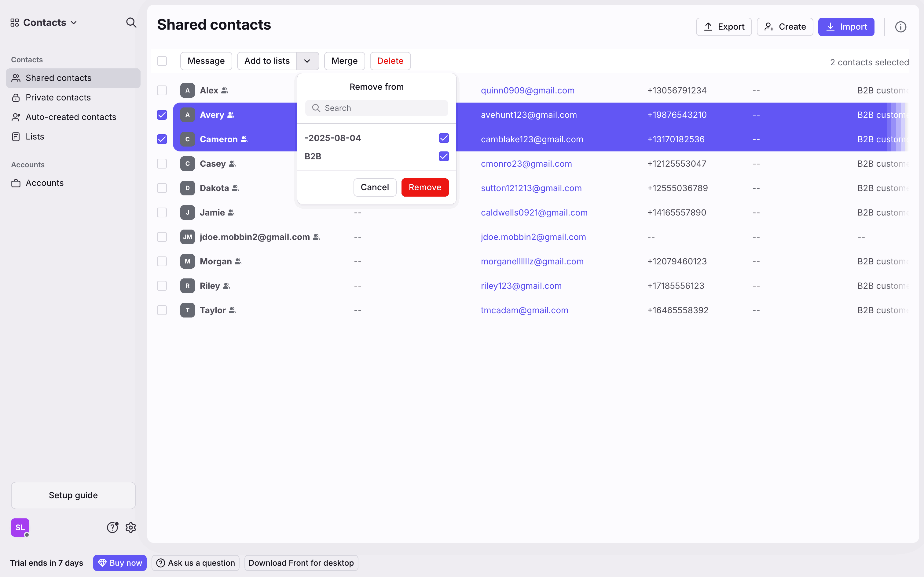This screenshot has height=577, width=924.
Task: Uncheck the B2B list checkbox
Action: [444, 156]
